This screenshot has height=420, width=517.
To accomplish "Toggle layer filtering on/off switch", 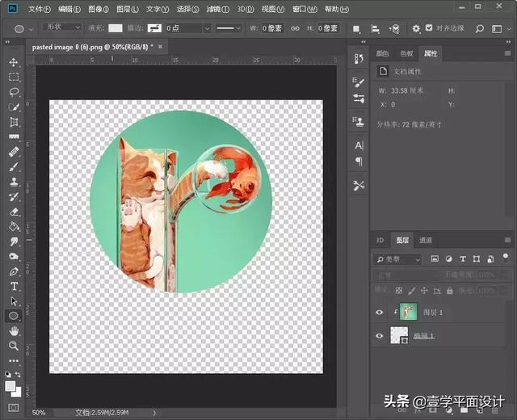I will tap(505, 258).
